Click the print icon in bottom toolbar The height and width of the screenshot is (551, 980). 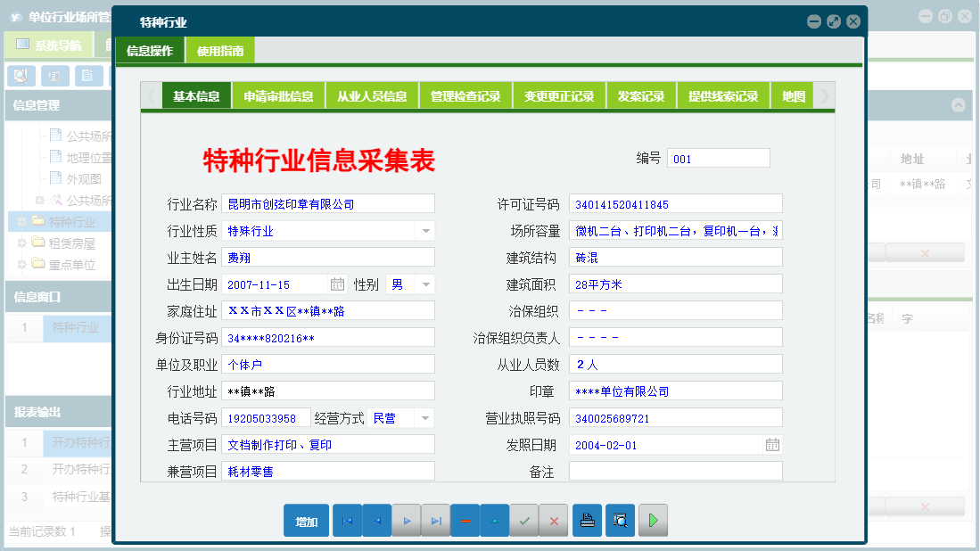(x=587, y=520)
